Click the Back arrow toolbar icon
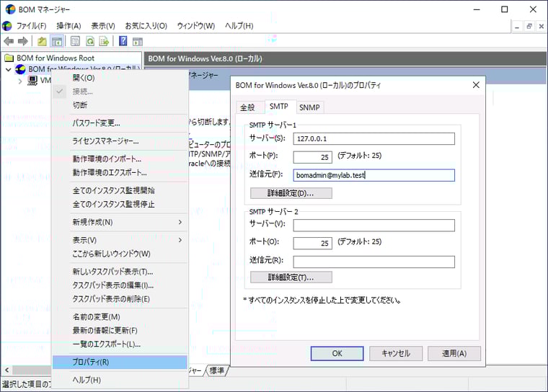 tap(9, 42)
